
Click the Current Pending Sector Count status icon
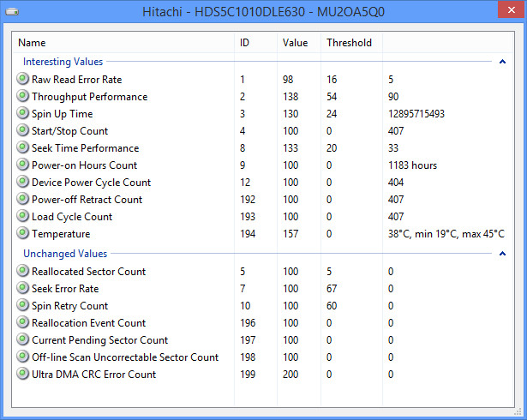click(22, 339)
